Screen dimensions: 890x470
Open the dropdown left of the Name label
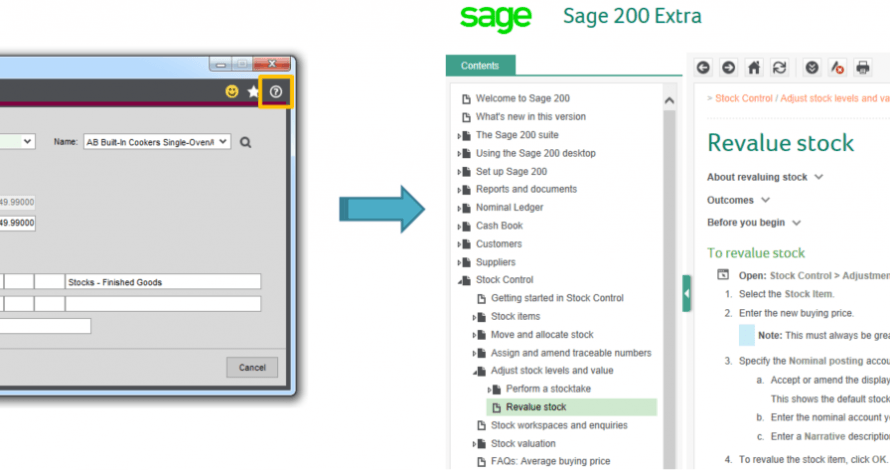coord(27,141)
